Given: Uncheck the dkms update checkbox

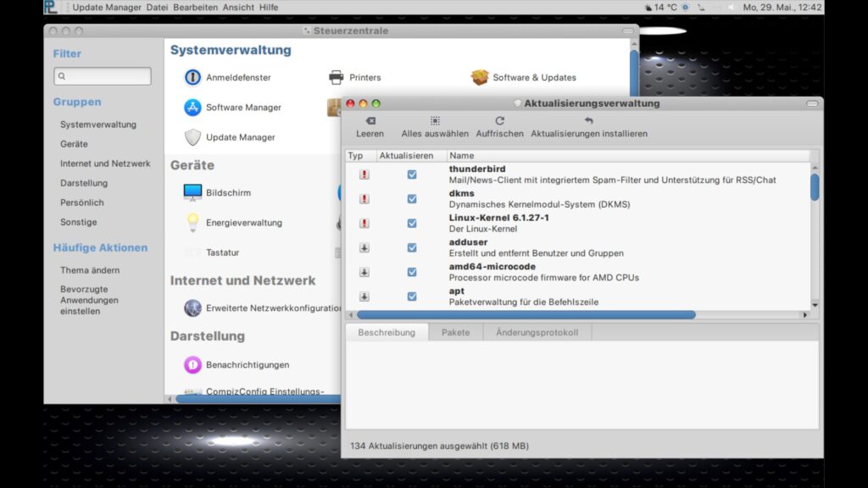Looking at the screenshot, I should (x=412, y=198).
